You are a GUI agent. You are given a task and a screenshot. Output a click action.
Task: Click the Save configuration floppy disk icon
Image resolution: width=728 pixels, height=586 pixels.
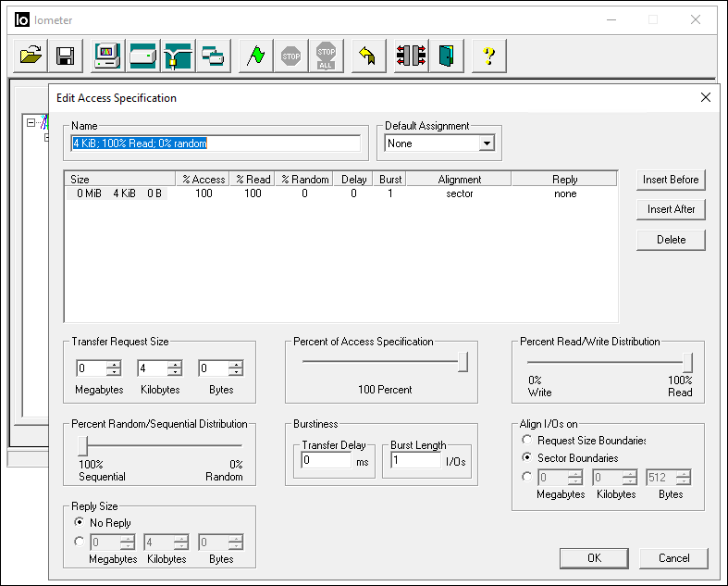[65, 56]
